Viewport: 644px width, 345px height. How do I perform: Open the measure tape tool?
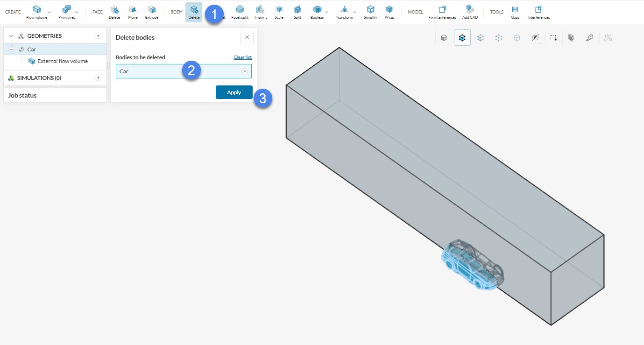pyautogui.click(x=589, y=38)
